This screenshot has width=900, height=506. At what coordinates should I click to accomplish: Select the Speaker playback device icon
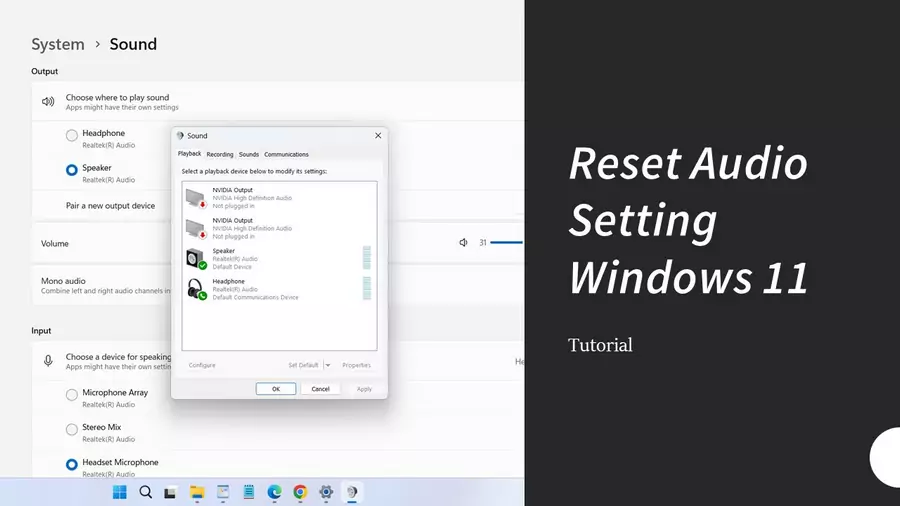click(196, 259)
